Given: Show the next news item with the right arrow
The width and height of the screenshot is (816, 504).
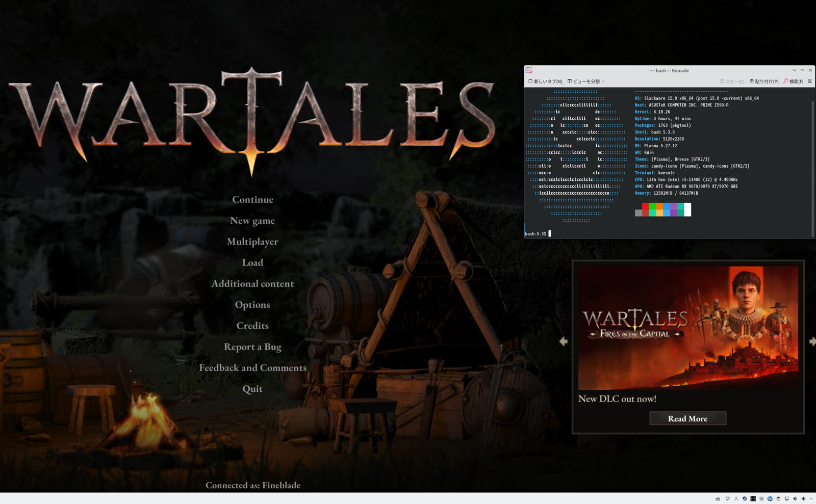Looking at the screenshot, I should [x=812, y=341].
